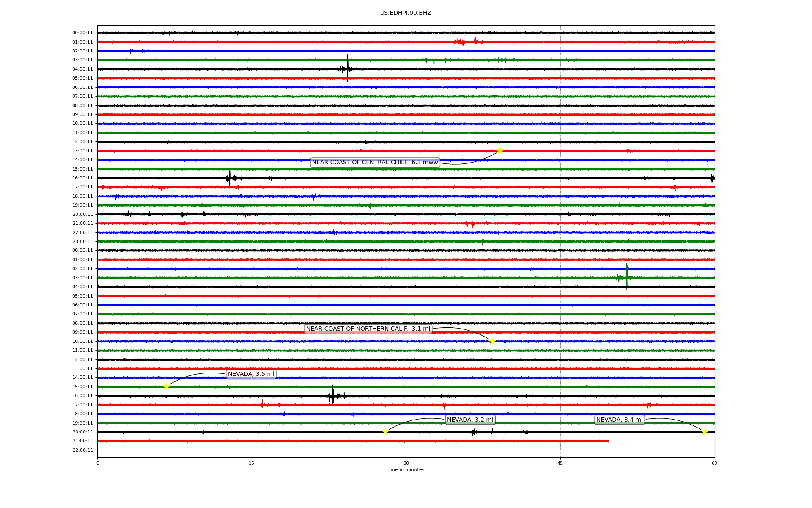Click the black spike on first 16:00:11 trace
812x508 pixels.
tap(230, 177)
